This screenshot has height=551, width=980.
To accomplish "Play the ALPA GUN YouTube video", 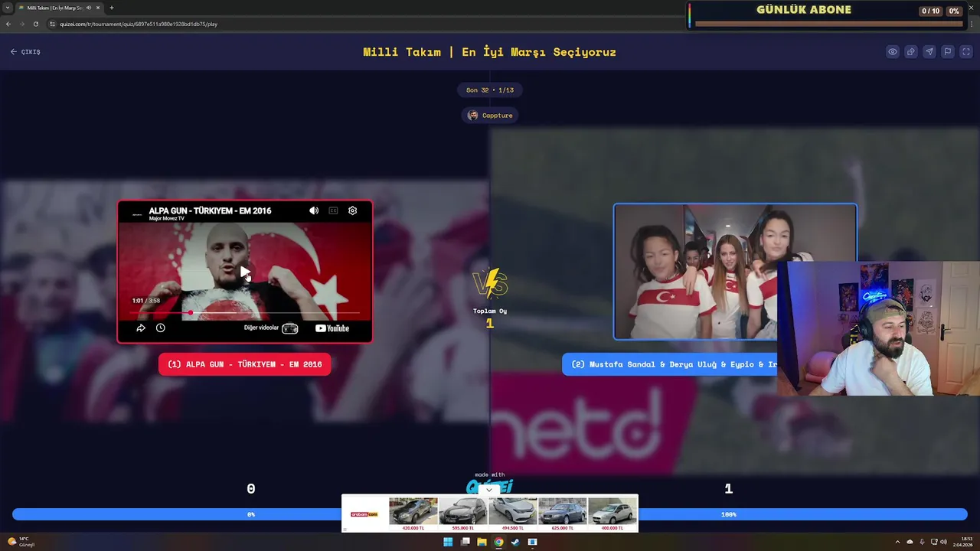I will click(244, 272).
